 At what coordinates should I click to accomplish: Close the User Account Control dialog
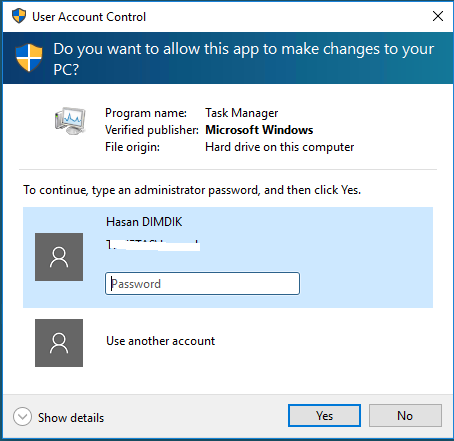[438, 16]
